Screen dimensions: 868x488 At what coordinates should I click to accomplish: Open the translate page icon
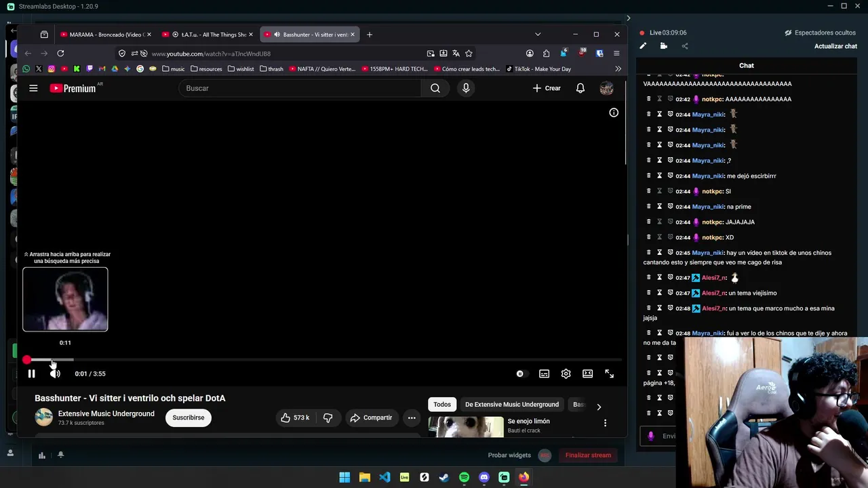(456, 54)
